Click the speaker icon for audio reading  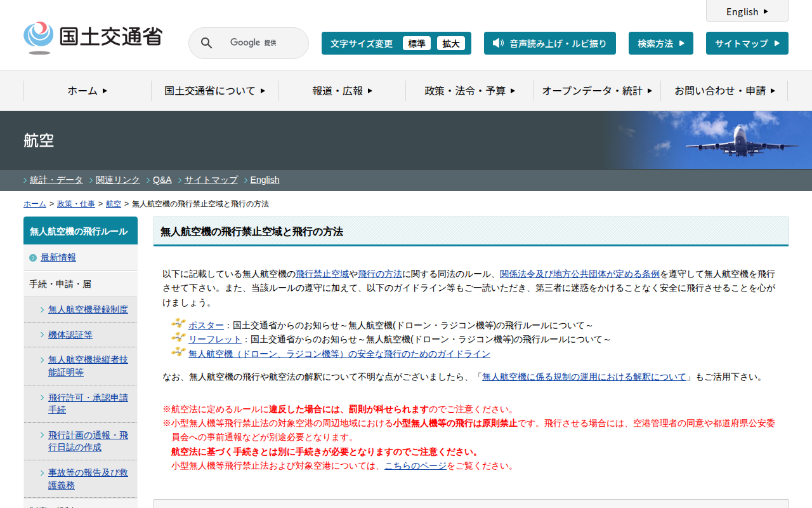[498, 43]
